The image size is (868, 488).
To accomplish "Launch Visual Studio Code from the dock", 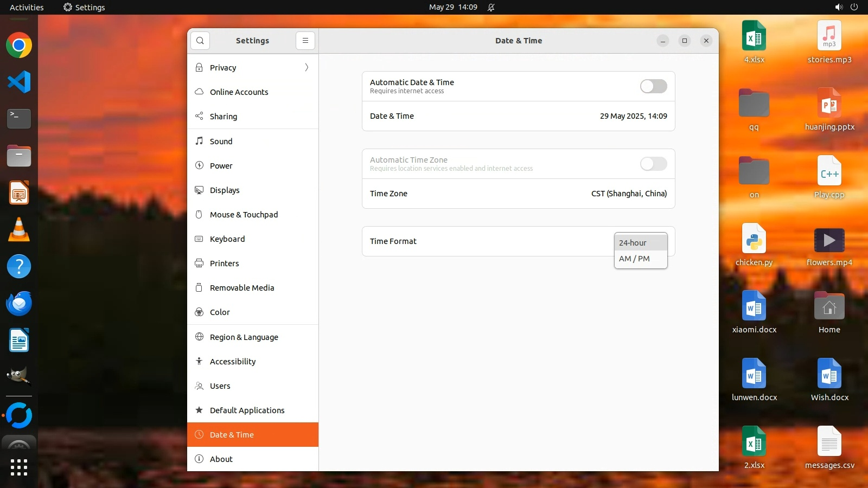I will pos(19,82).
